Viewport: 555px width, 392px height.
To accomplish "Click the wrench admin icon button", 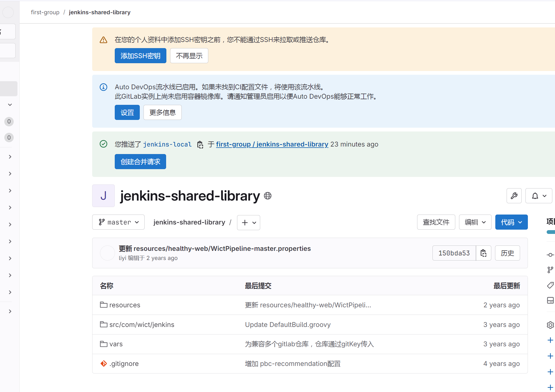I will (x=514, y=196).
